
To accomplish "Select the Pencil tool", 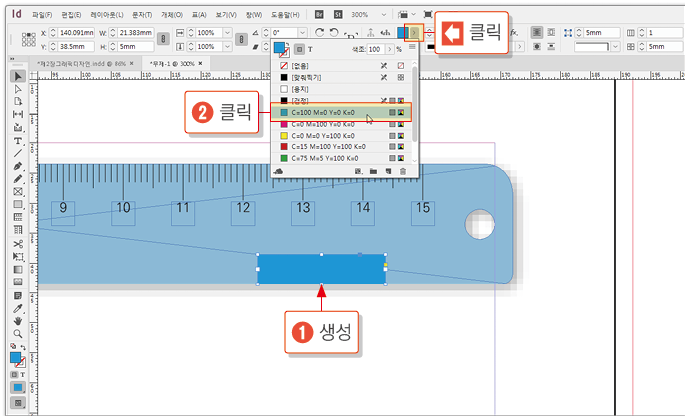I will coord(18,179).
